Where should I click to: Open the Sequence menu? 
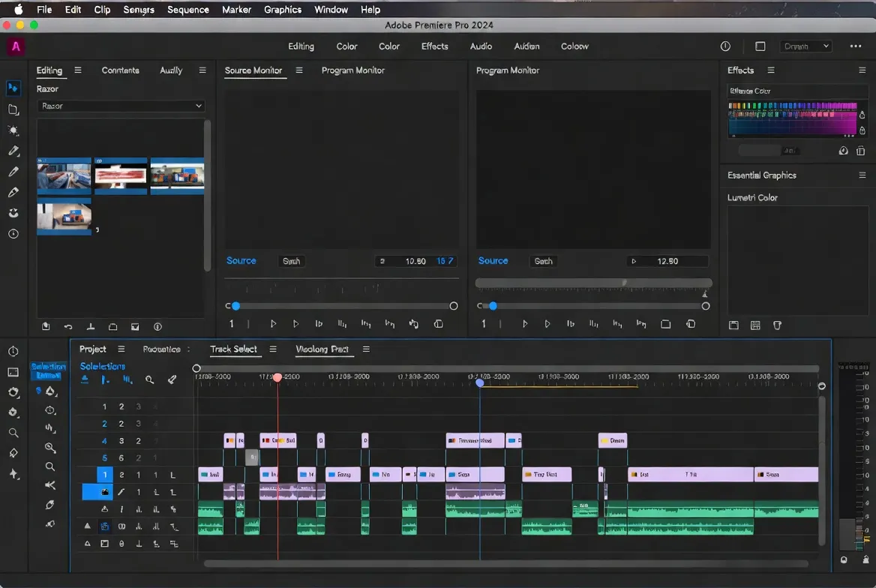(x=187, y=10)
